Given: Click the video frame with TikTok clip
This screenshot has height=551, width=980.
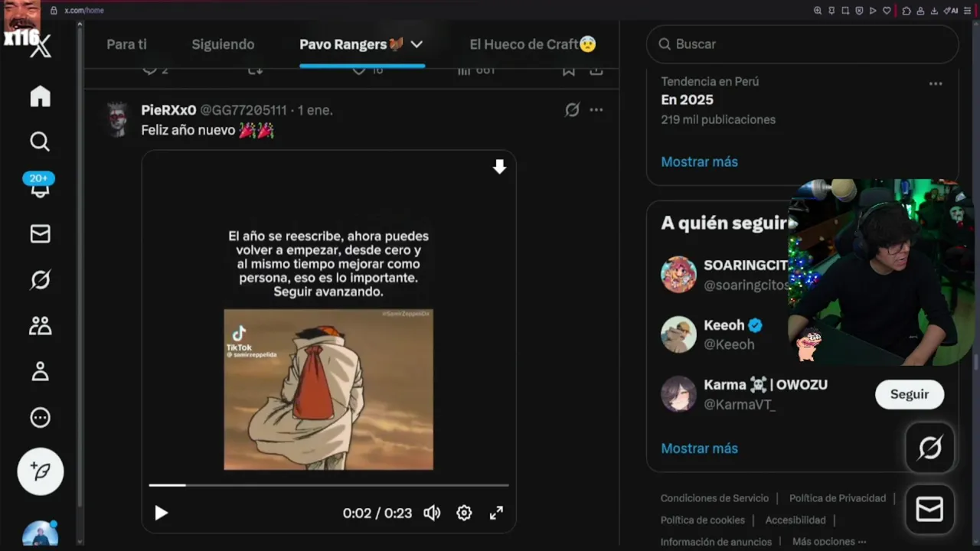Looking at the screenshot, I should coord(328,390).
